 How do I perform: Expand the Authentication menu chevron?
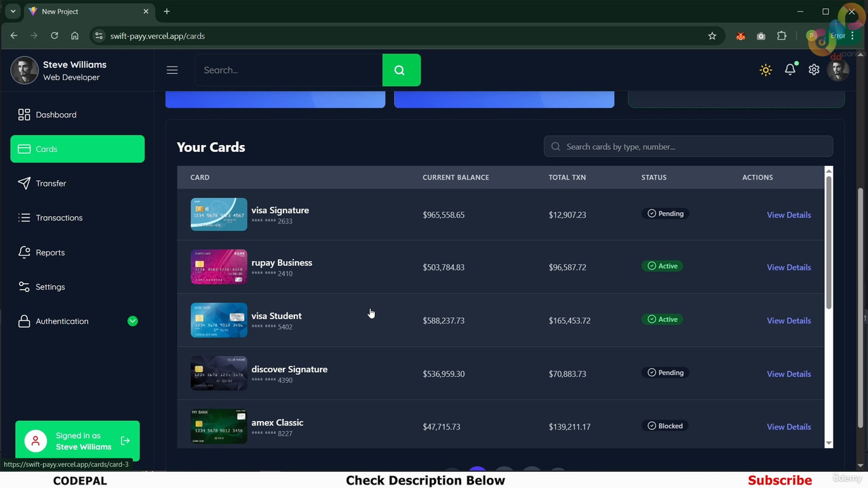pos(133,321)
